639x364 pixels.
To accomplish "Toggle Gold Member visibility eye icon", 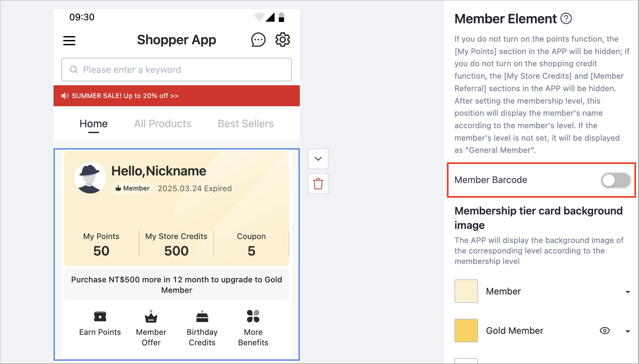I will (605, 331).
